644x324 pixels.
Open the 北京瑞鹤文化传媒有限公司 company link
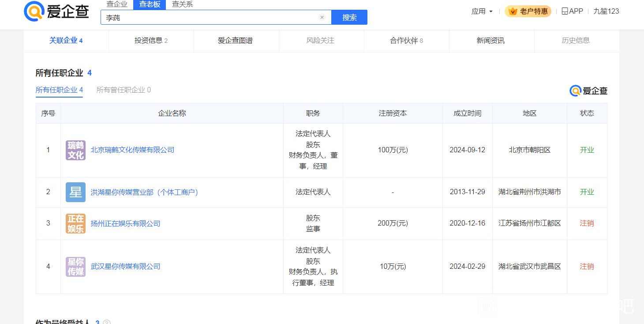(132, 150)
